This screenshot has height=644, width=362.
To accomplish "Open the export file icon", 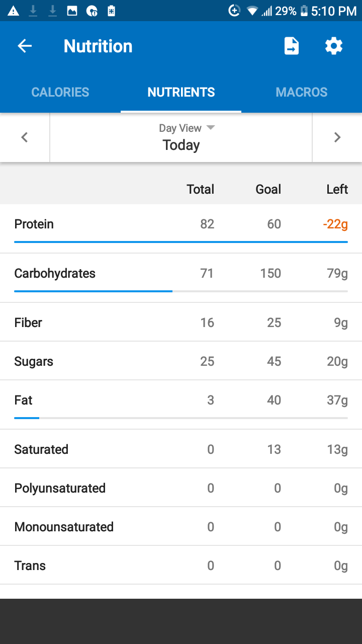I will [292, 46].
